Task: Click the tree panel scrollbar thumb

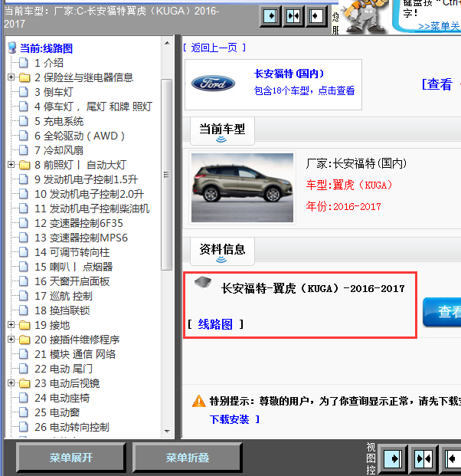Action: coord(166,175)
